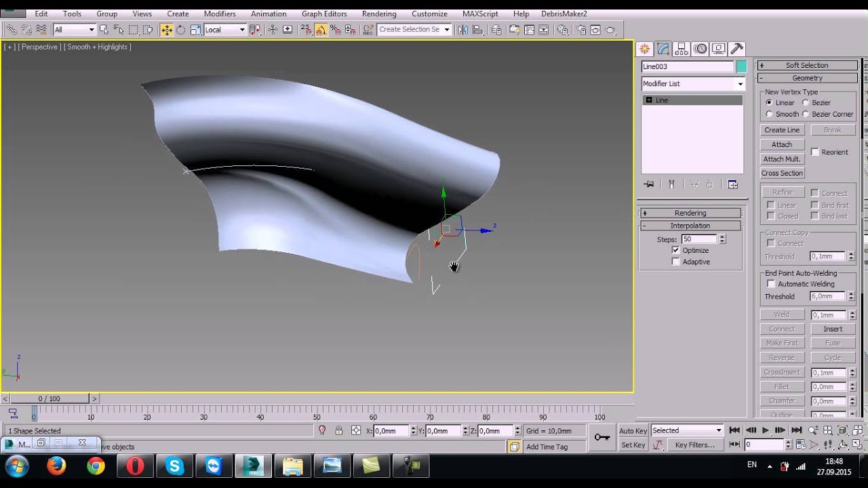This screenshot has height=488, width=868.
Task: Toggle Show End Result button
Action: [671, 184]
